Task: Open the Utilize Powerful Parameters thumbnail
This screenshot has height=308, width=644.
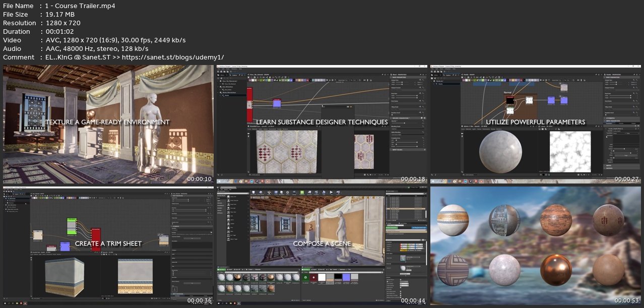Action: point(535,124)
